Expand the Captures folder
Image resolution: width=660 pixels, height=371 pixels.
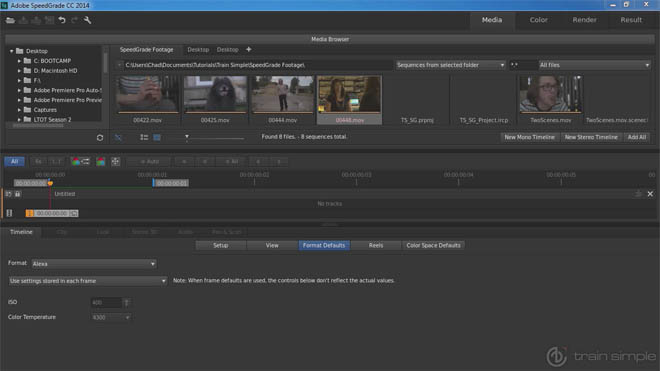pos(19,109)
